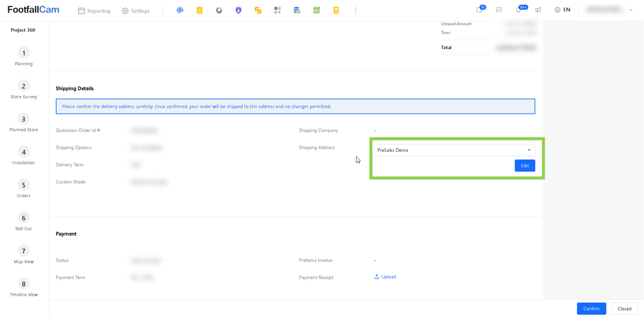Click the green activity monitor icon
Image resolution: width=644 pixels, height=319 pixels.
pos(316,10)
